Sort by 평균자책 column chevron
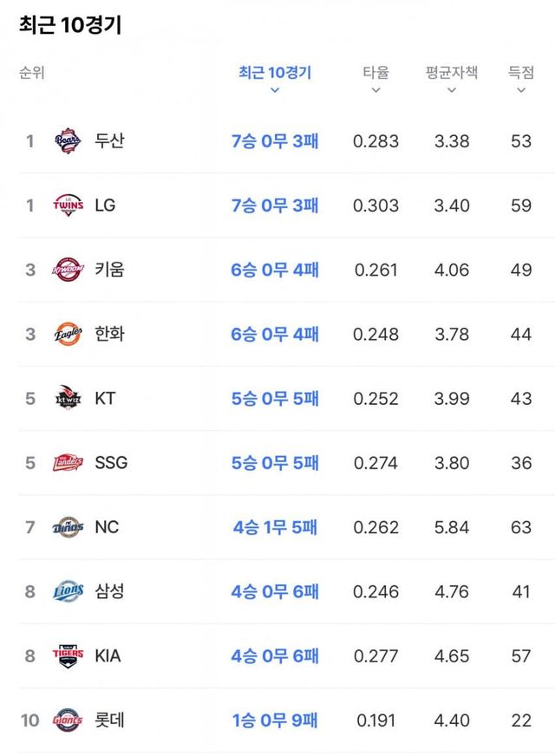Viewport: 555px width, 756px height. (451, 90)
